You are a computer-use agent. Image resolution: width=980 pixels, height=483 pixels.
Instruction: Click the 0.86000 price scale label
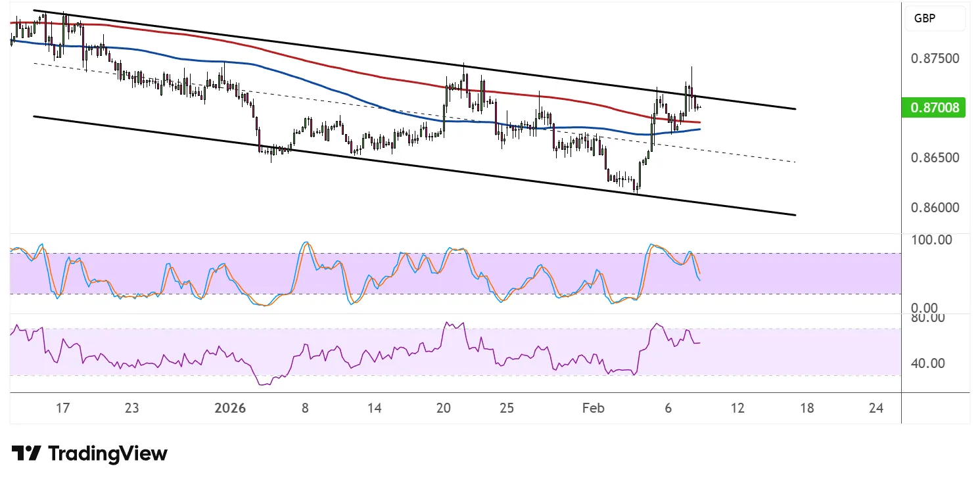[934, 208]
